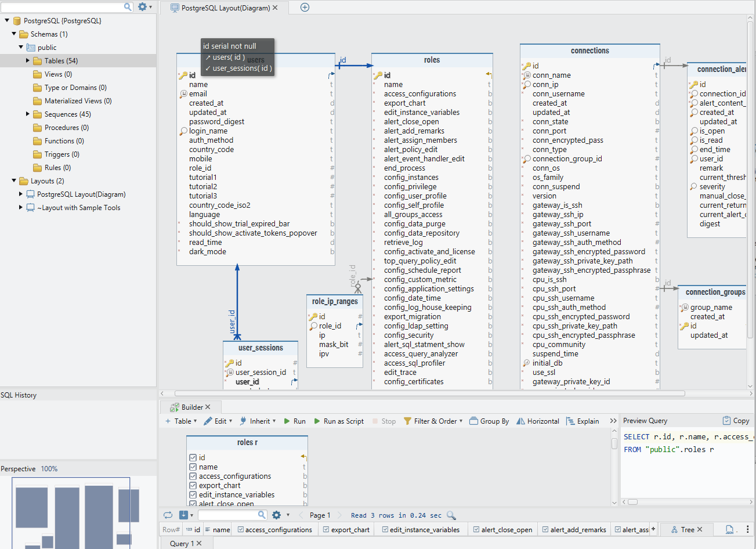Click the unique index icon next to users email
Screen dimensions: 756x549
[183, 94]
